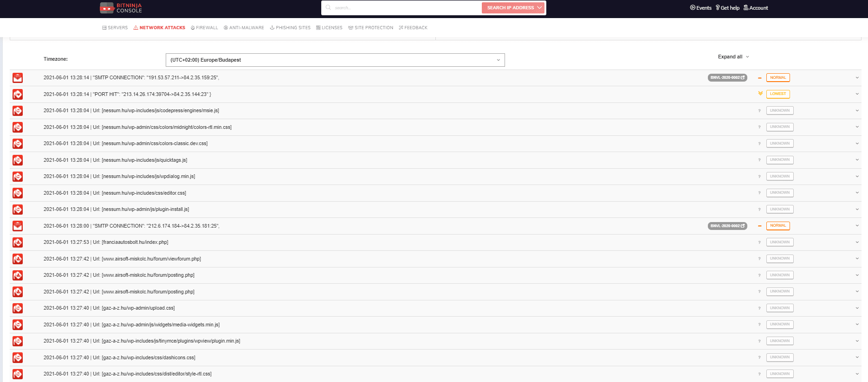Click the SMTP envelope icon at 13:28:14
The image size is (868, 382).
click(x=18, y=78)
